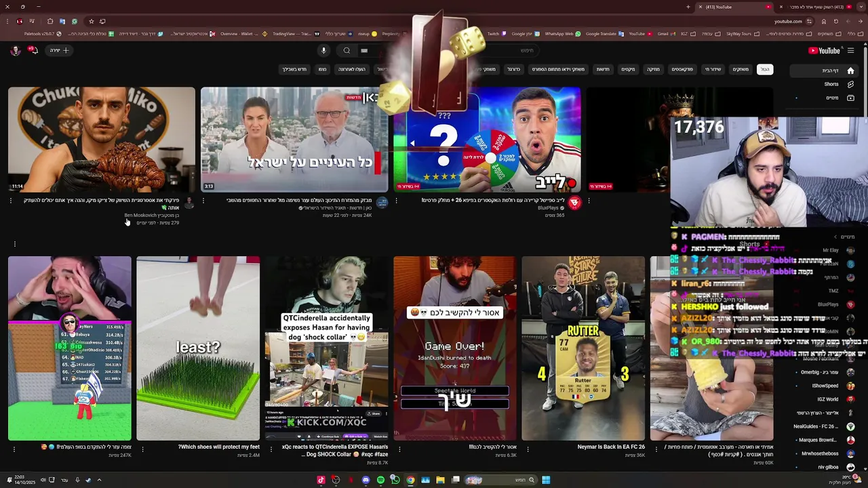Select the משחקים (Gaming) chip
Screen dimensions: 868x488
[741, 69]
